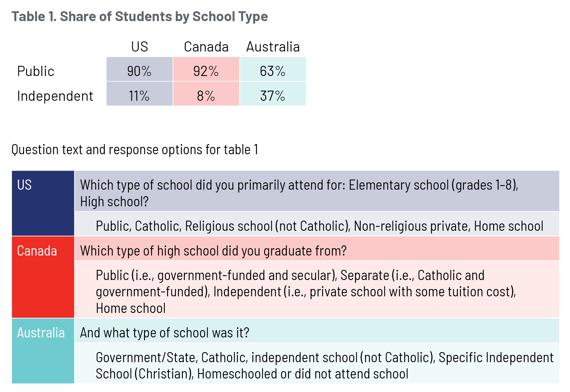Click the teal Australia label cell

[43, 351]
